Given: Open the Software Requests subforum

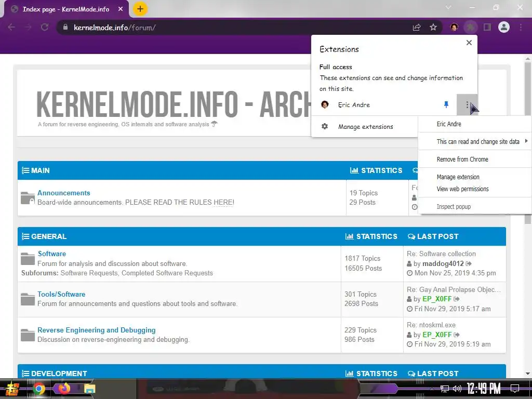Looking at the screenshot, I should coord(88,273).
